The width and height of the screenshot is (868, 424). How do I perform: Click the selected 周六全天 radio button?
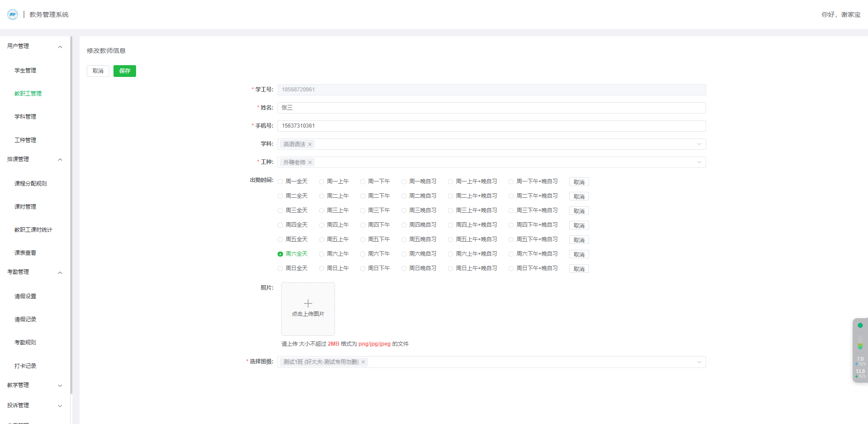pos(280,254)
